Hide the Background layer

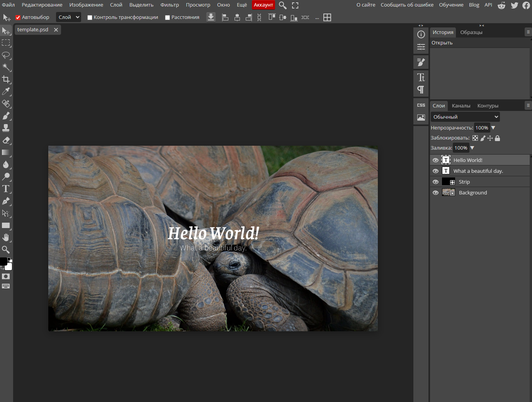[436, 192]
